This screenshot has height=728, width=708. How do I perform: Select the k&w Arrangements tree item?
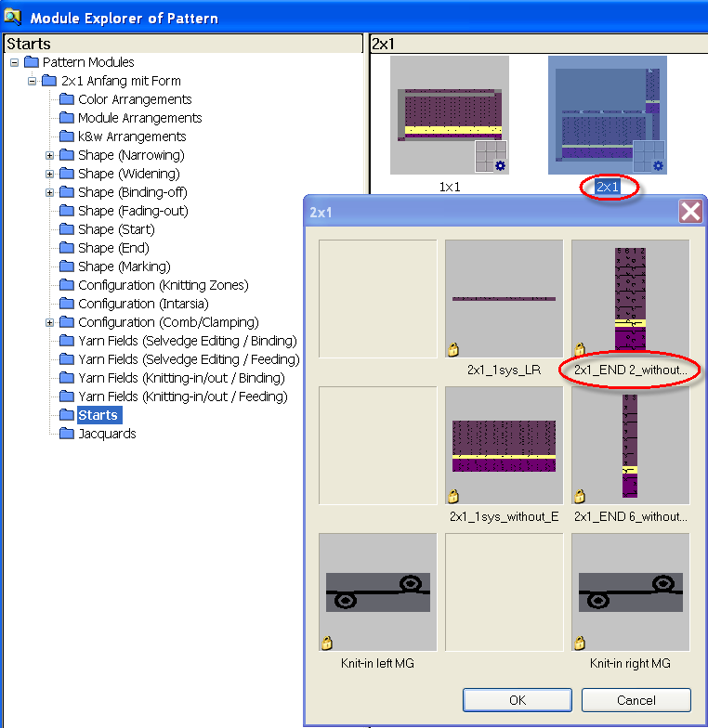pos(119,136)
